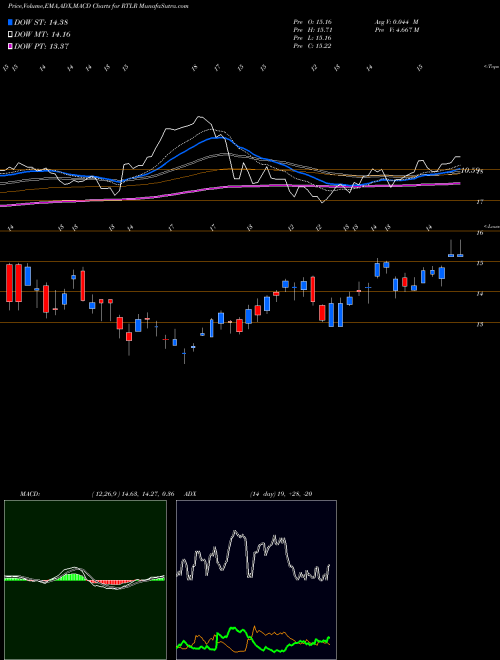500x660 pixels.
Task: Click the ADX '(14 day) 19, +28, -20' values
Action: (281, 494)
